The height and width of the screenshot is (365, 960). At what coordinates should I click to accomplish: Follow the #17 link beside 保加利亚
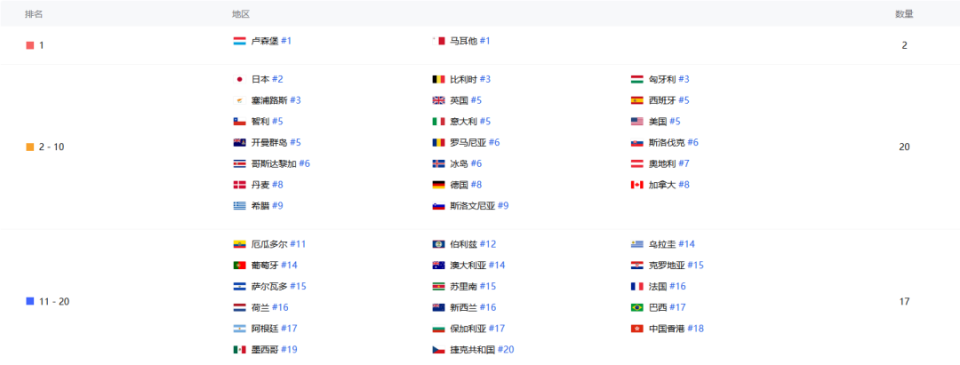[497, 329]
